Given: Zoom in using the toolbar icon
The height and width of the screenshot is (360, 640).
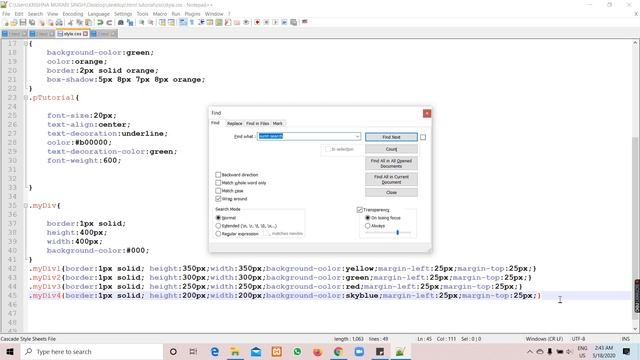Looking at the screenshot, I should 142,22.
